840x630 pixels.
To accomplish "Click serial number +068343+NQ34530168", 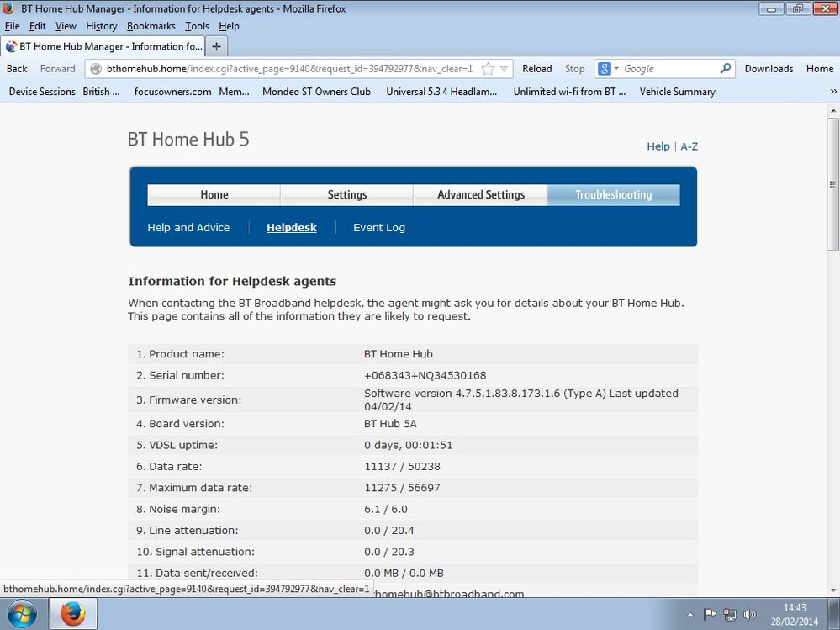I will tap(425, 375).
